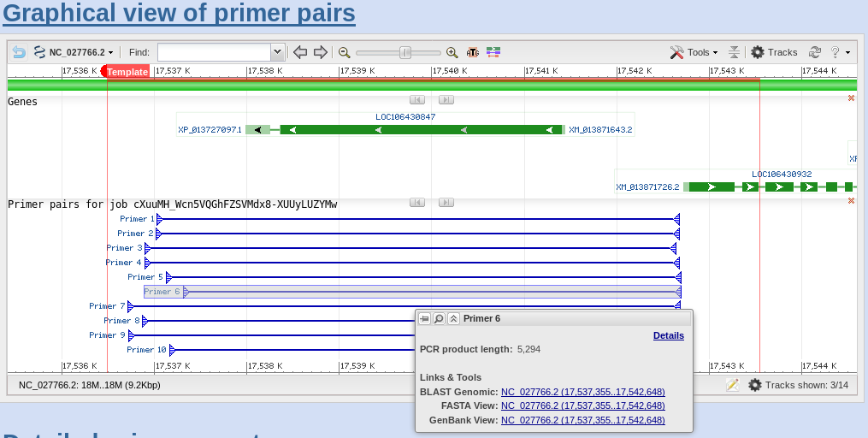
Task: Pin the Primer 6 tooltip
Action: click(x=424, y=318)
